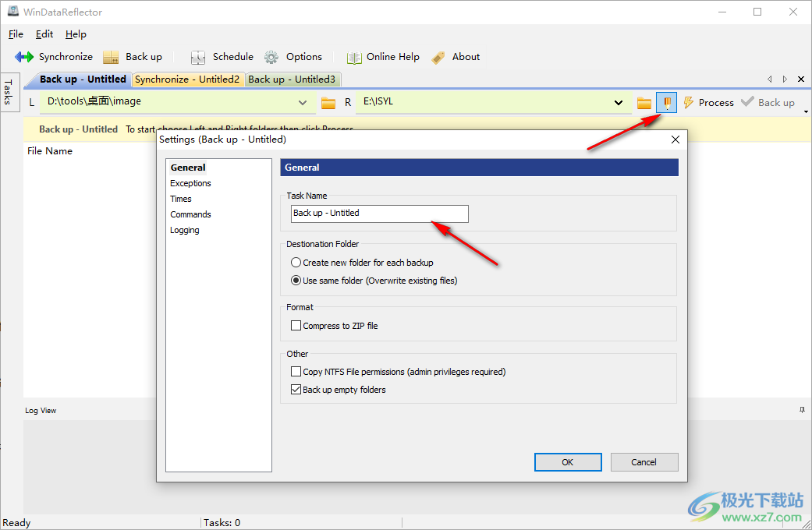Check Copy NTFS File permissions
Viewport: 812px width, 530px height.
[x=296, y=372]
